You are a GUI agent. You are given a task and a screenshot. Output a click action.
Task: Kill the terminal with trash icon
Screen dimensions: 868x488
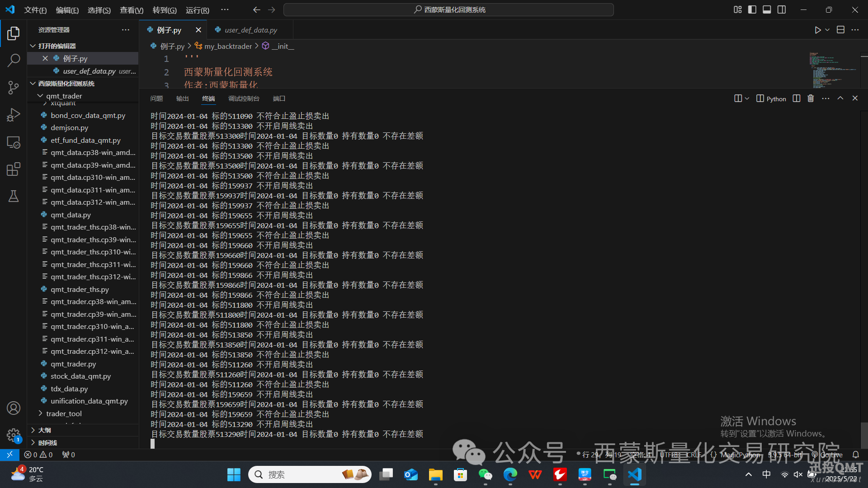click(x=811, y=99)
